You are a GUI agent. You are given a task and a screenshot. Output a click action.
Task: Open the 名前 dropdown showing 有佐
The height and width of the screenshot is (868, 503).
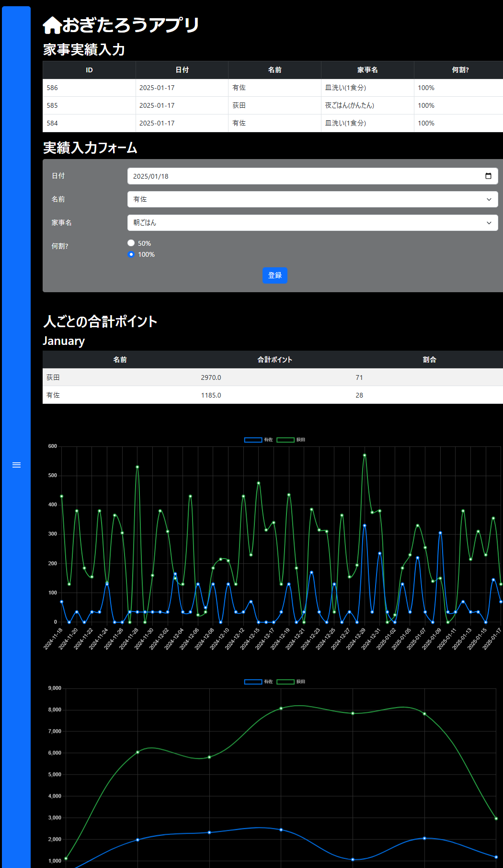312,199
